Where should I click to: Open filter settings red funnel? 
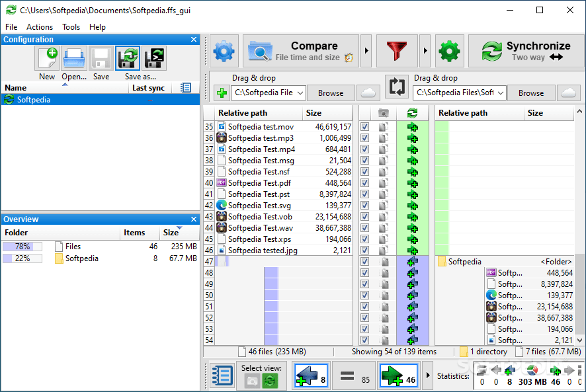click(397, 51)
